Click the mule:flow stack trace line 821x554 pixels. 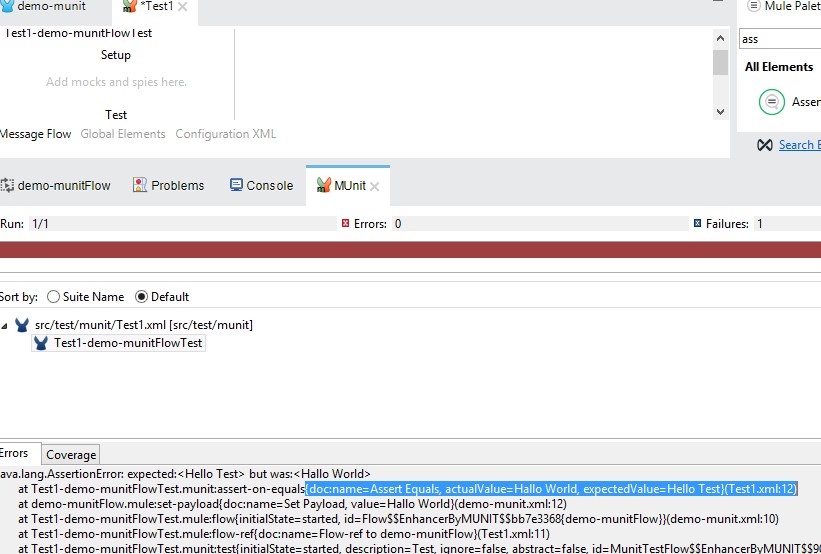tap(398, 519)
